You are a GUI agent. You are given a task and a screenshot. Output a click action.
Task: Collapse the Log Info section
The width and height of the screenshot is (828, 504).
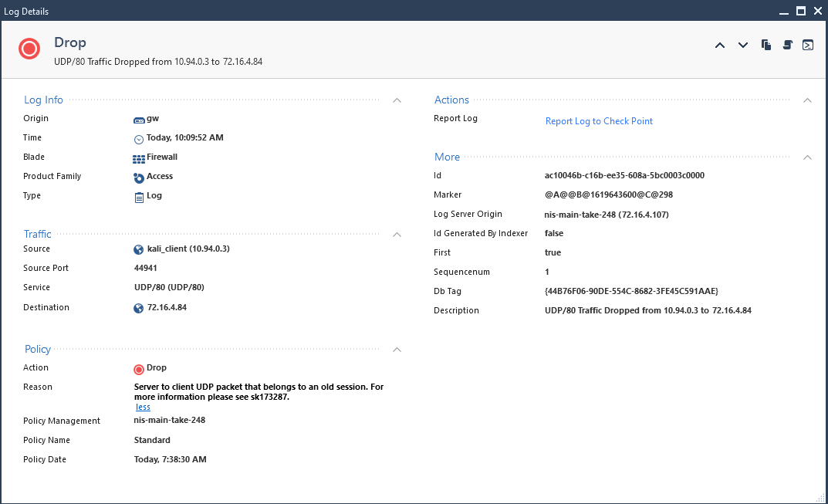(397, 100)
